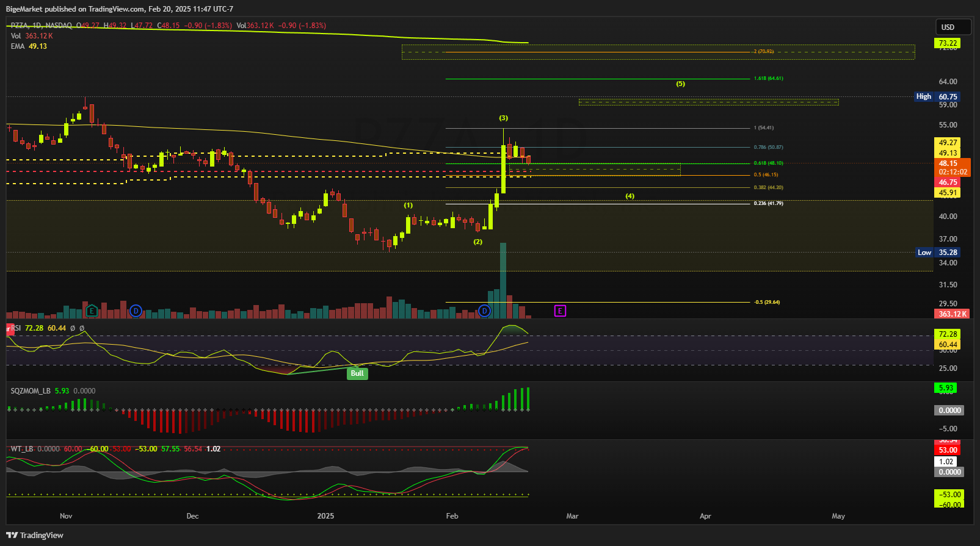Click the 1.618 (64.61) Fibonacci level label
The height and width of the screenshot is (546, 980).
768,79
